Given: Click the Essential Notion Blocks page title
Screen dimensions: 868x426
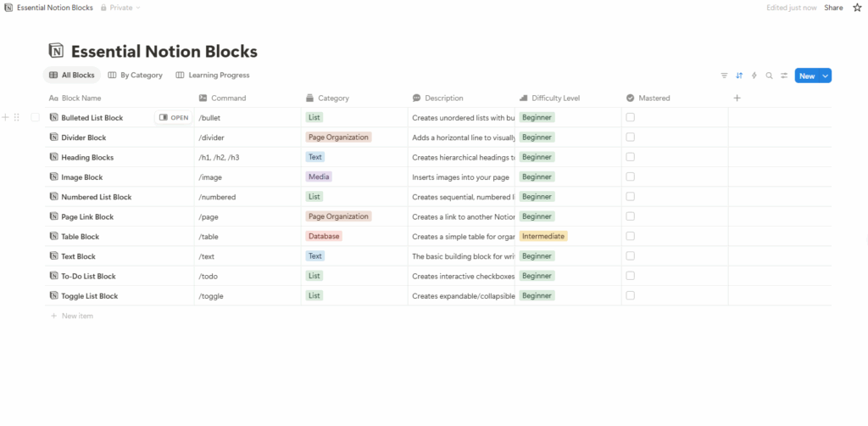Looking at the screenshot, I should 164,52.
